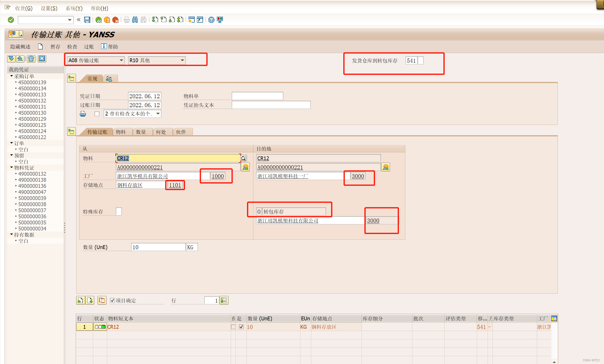Open the Help question mark icon

coord(211,20)
